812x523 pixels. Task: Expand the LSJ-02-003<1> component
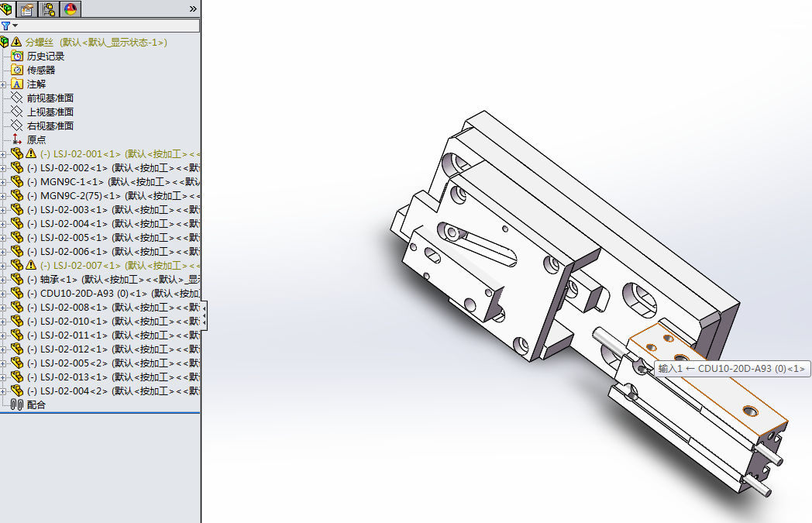click(x=3, y=210)
